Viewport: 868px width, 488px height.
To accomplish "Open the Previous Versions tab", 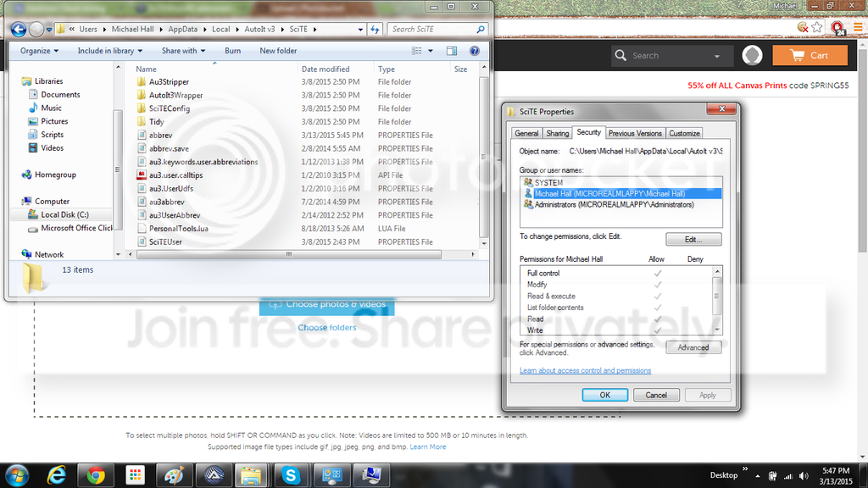I will 635,133.
